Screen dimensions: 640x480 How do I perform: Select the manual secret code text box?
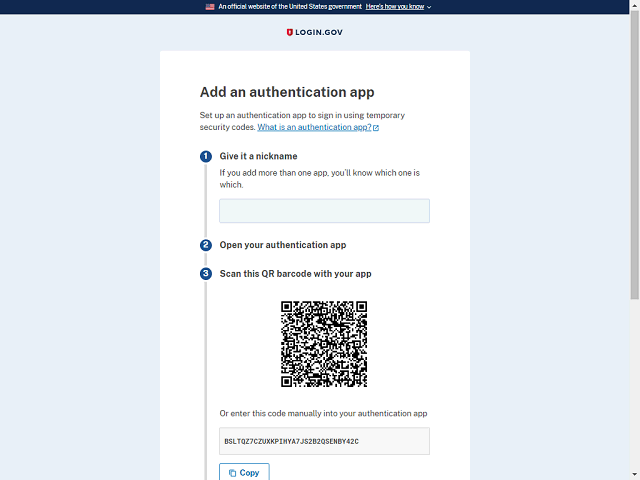click(324, 441)
